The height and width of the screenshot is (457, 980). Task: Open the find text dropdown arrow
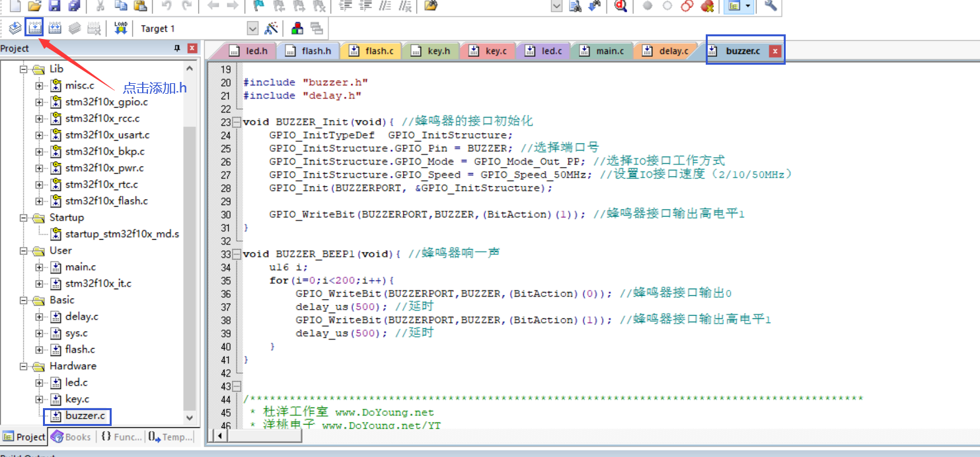pyautogui.click(x=556, y=6)
